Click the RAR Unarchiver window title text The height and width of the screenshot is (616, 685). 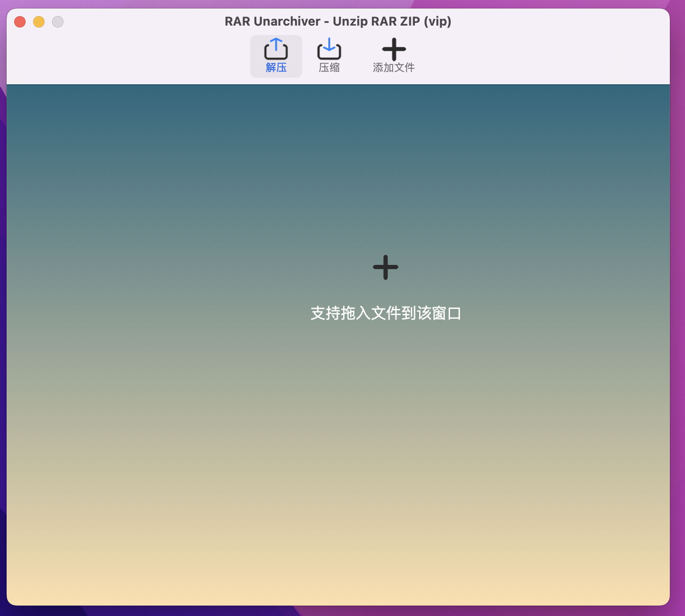point(338,21)
